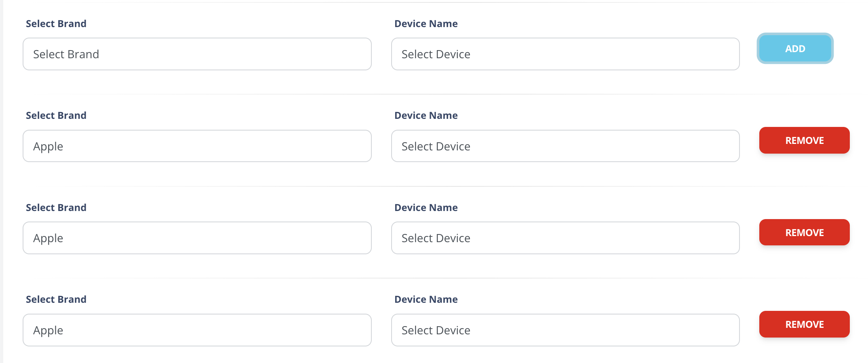
Task: Open the Apple brand dropdown in second row
Action: coord(197,146)
